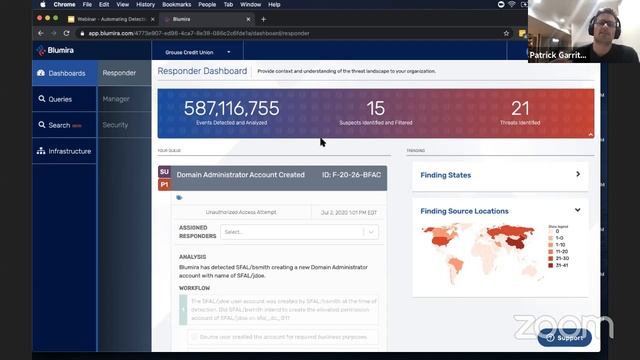The width and height of the screenshot is (640, 360).
Task: Click the Wi-Fi status icon
Action: [x=512, y=4]
